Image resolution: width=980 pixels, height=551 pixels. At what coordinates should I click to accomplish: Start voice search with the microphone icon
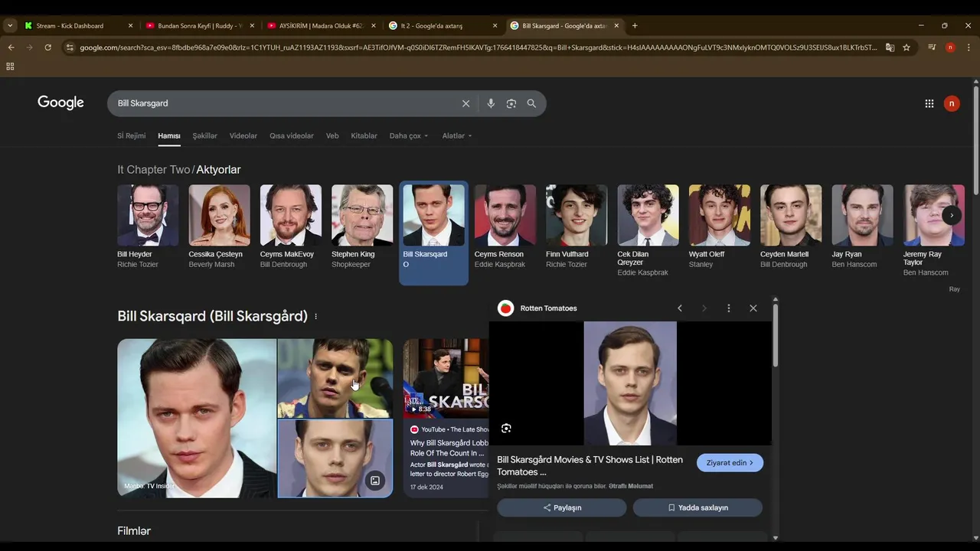click(x=491, y=103)
